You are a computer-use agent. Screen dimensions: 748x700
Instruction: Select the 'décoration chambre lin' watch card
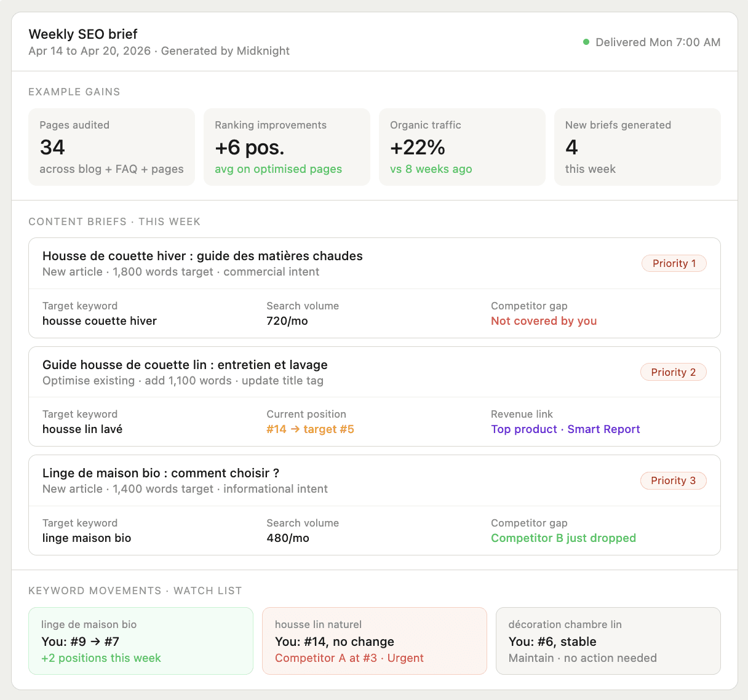tap(608, 641)
